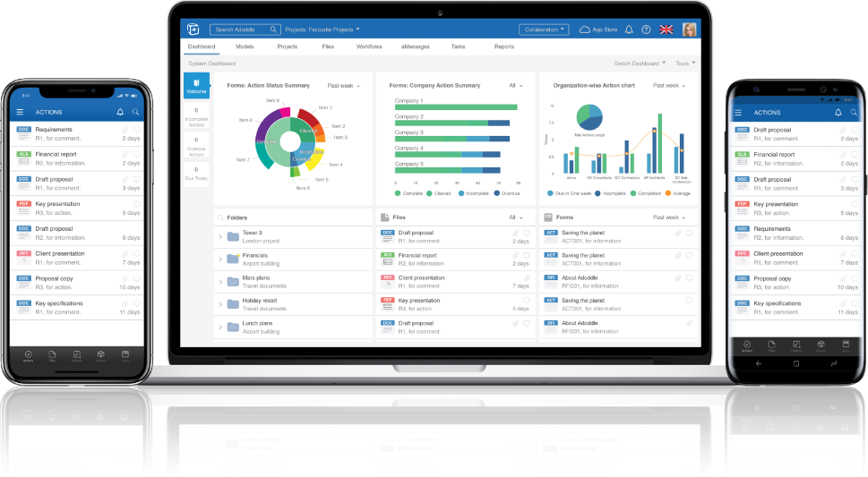Open Past week filter on Action Status Summary
This screenshot has height=477, width=868.
(343, 86)
